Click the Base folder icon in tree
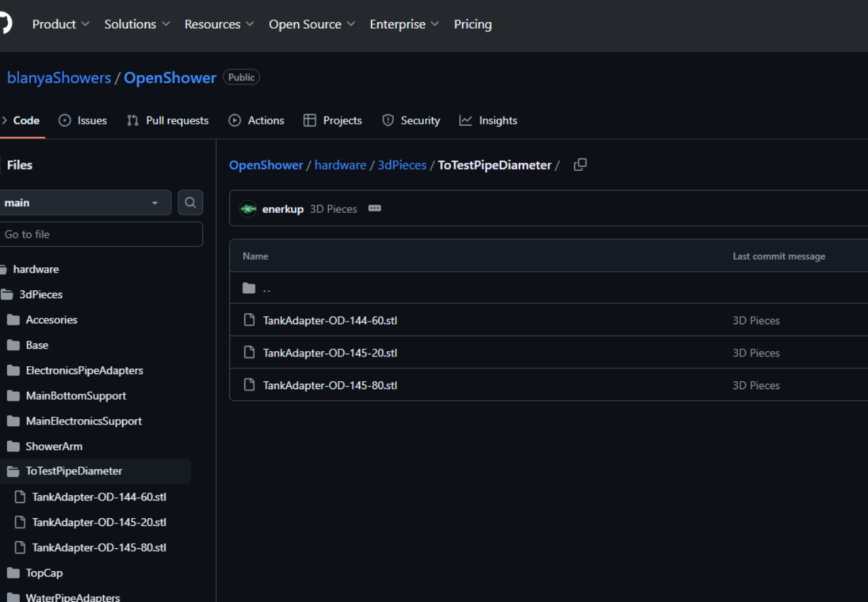The image size is (868, 602). point(13,345)
